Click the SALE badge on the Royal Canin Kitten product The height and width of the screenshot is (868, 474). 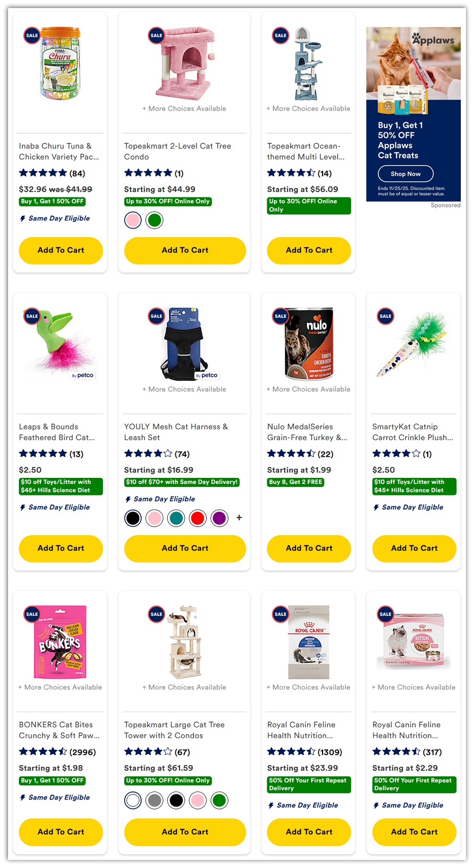pyautogui.click(x=386, y=614)
